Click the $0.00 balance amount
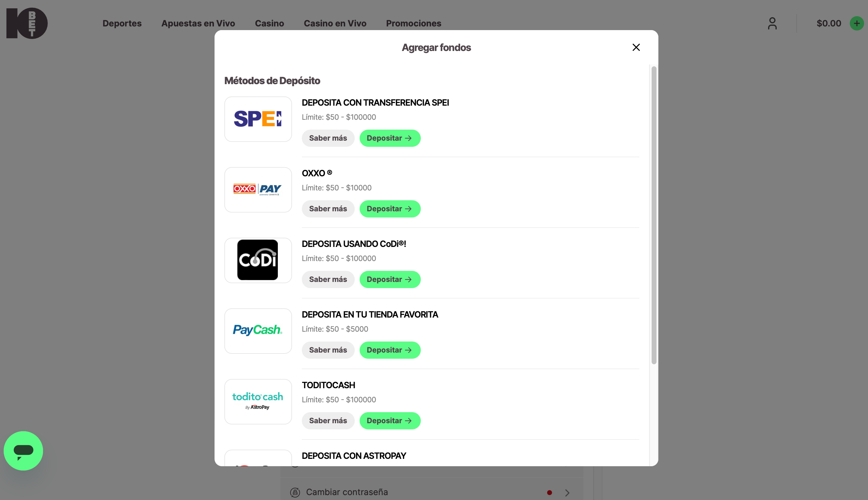This screenshot has height=500, width=868. 829,23
